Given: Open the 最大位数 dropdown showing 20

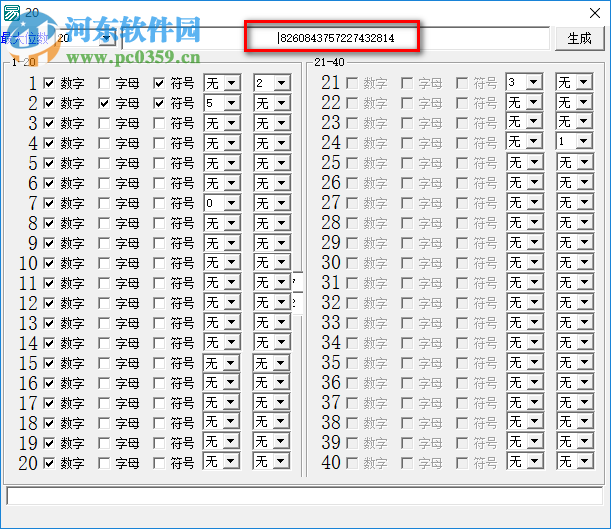Looking at the screenshot, I should [106, 38].
